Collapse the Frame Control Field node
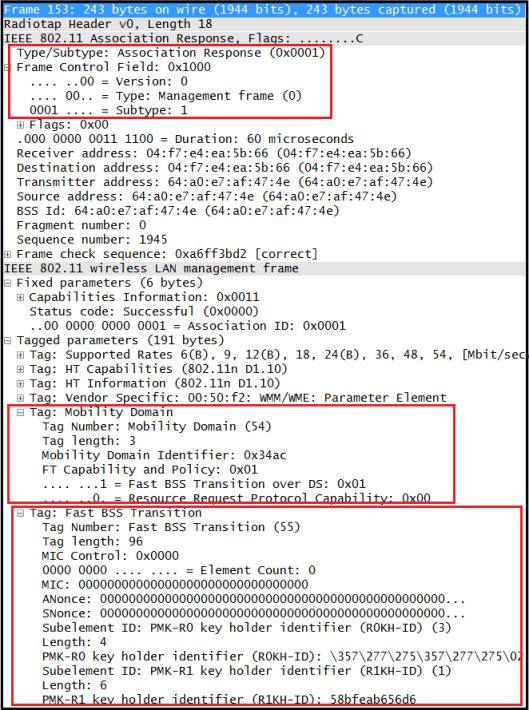 pos(7,67)
